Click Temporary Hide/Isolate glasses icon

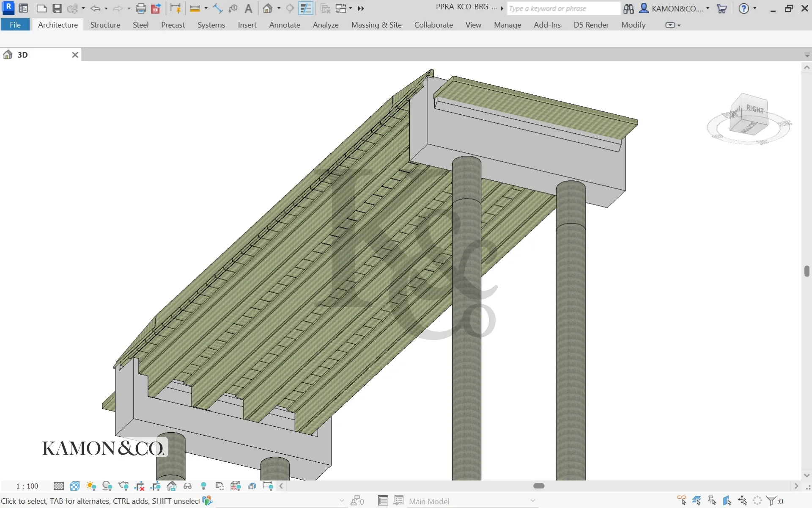click(188, 486)
